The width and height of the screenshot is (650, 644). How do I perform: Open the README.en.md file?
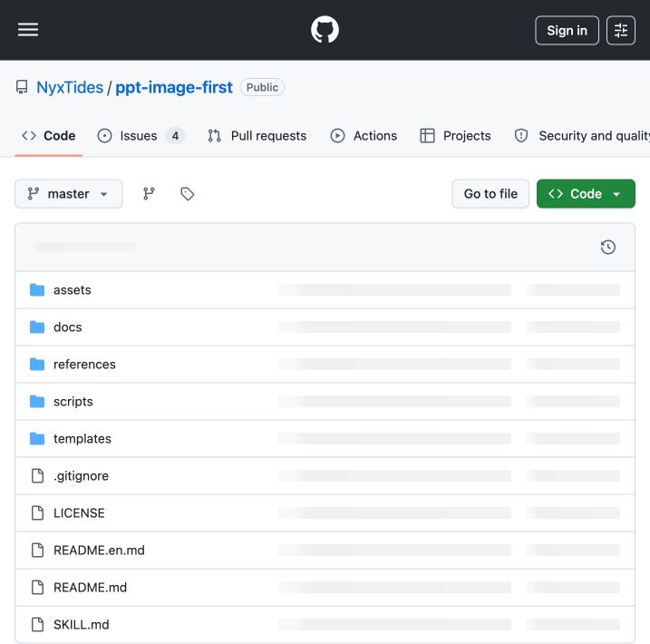click(99, 551)
